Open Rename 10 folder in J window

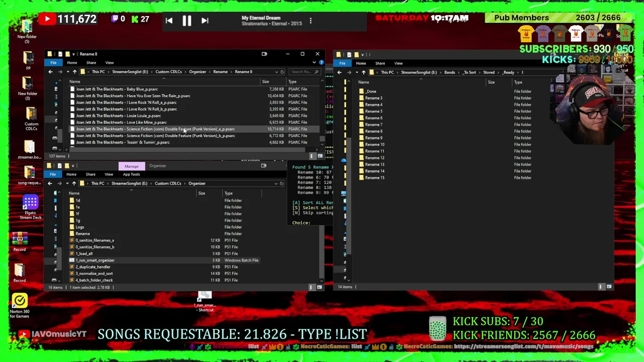(375, 145)
